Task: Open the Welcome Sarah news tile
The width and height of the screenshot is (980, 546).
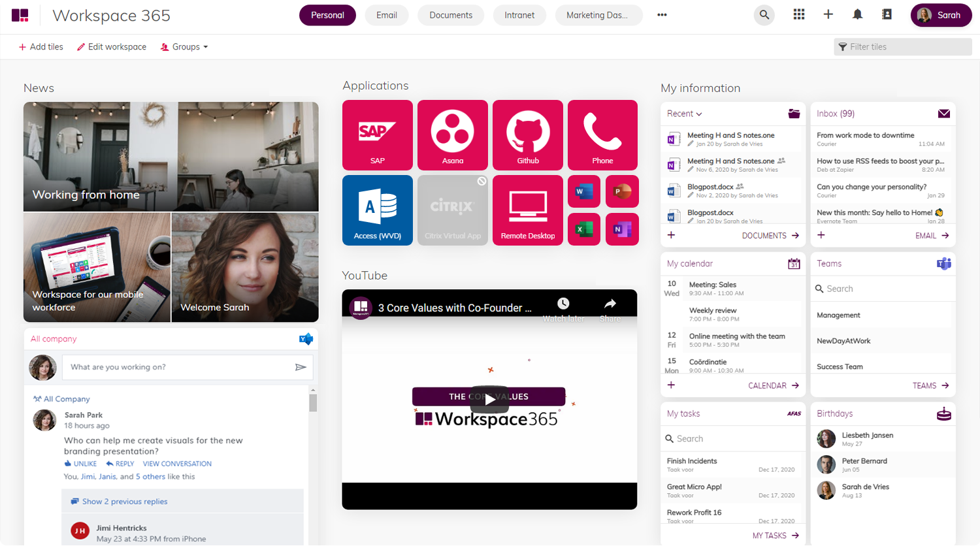Action: pos(245,267)
